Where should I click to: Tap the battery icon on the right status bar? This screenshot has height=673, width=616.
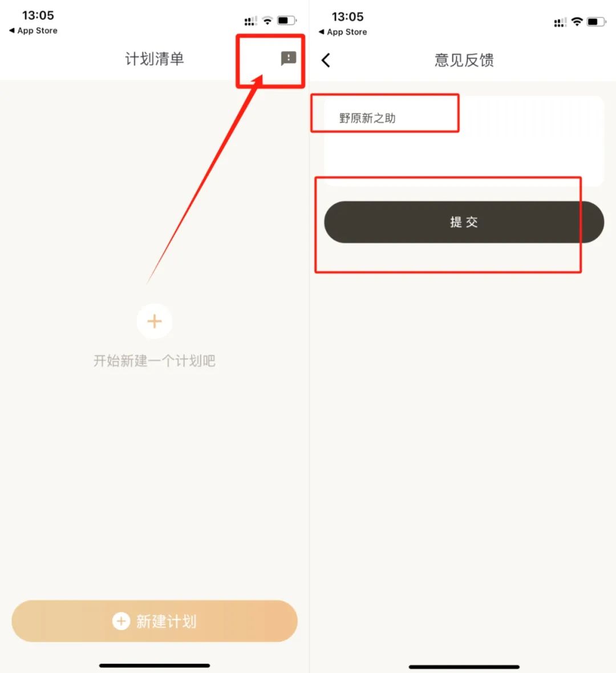pyautogui.click(x=596, y=22)
